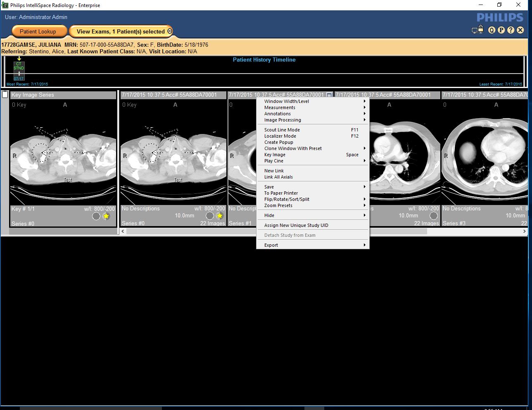532x410 pixels.
Task: Select the Series #0 CT thumbnail image
Action: 173,153
